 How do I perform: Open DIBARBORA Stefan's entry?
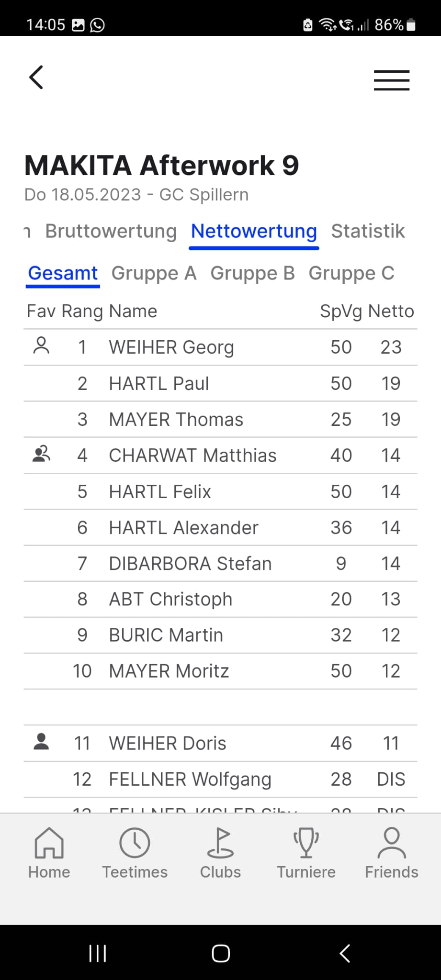220,564
